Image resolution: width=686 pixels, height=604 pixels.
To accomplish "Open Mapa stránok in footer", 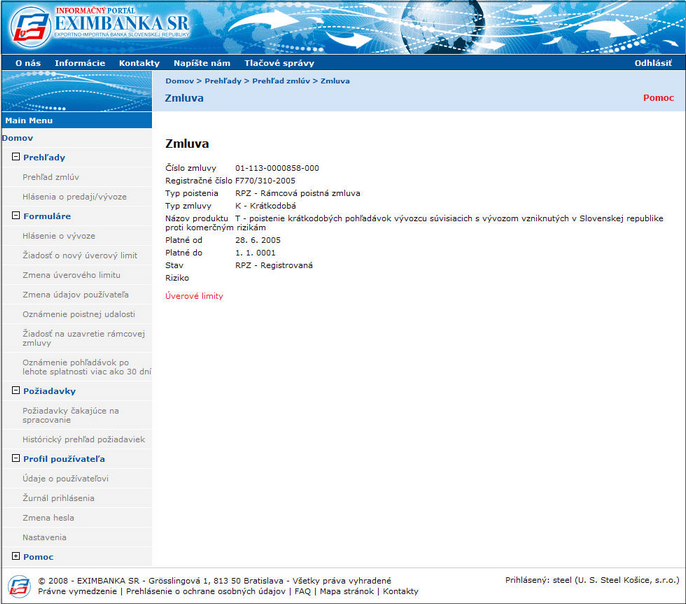I will click(346, 591).
